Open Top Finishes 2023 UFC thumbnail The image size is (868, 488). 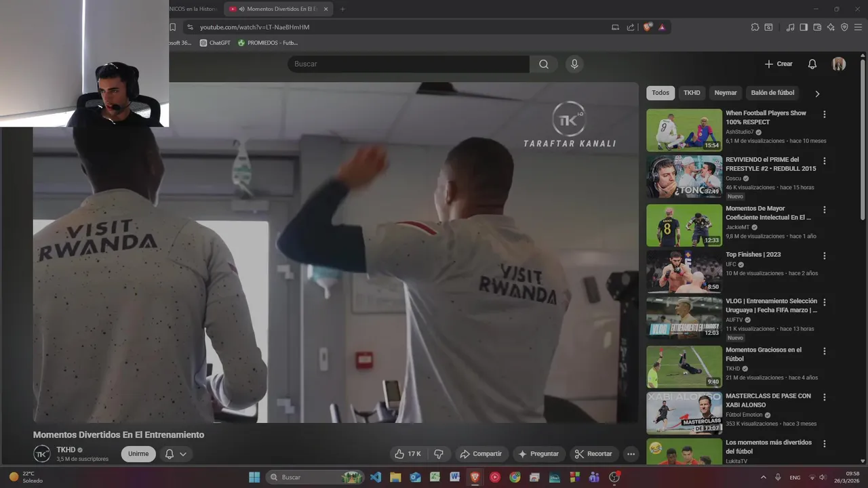684,272
